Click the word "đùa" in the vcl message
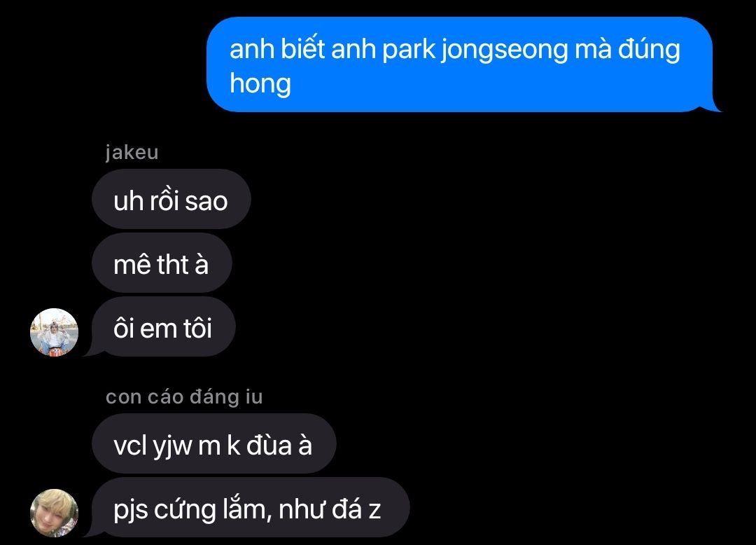Screen dimensions: 756x545 pos(269,444)
